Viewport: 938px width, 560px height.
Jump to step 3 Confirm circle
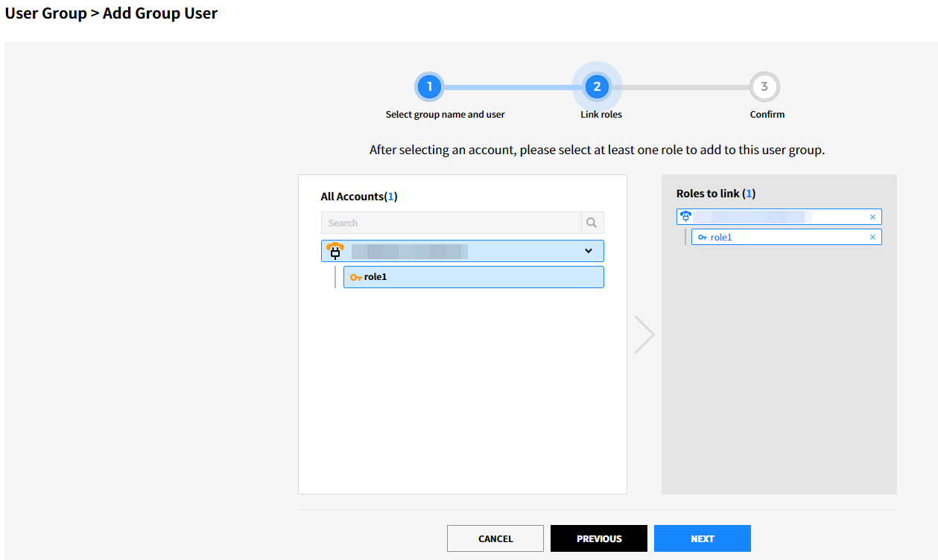(x=764, y=87)
